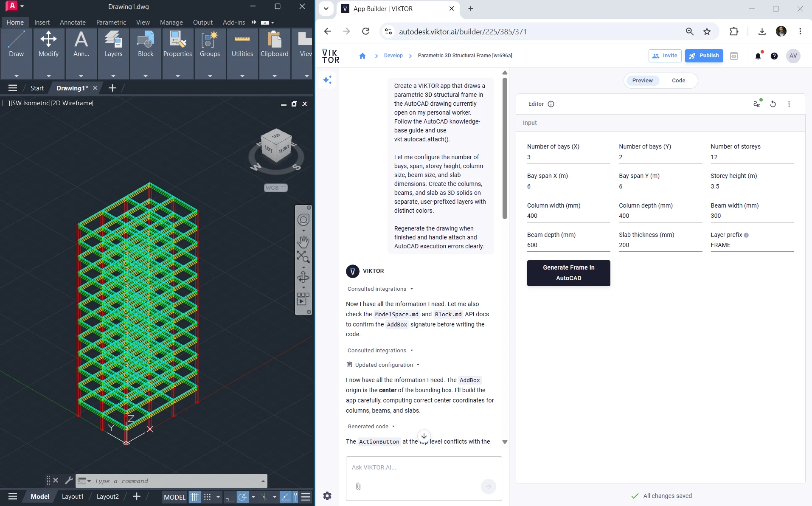Viewport: 812px width, 506px height.
Task: Open the Manage ribbon tab
Action: click(x=171, y=22)
